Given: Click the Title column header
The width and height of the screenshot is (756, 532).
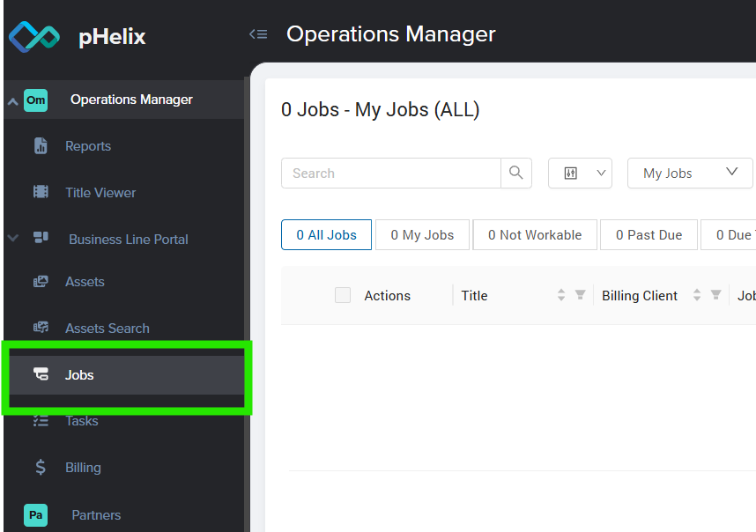Looking at the screenshot, I should tap(474, 295).
